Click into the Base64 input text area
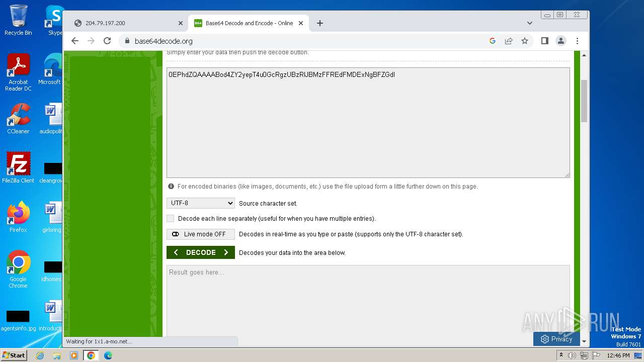644x362 pixels. point(368,123)
